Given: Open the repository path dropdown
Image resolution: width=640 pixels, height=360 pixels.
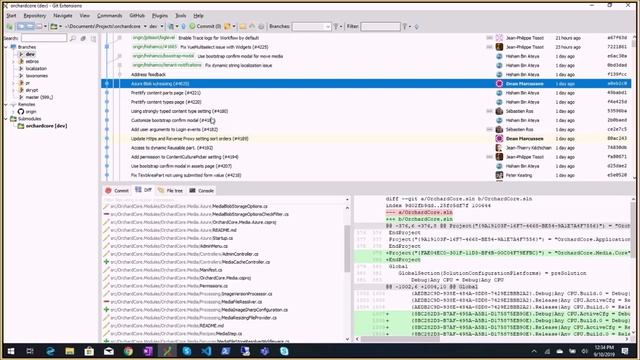Looking at the screenshot, I should (x=144, y=26).
